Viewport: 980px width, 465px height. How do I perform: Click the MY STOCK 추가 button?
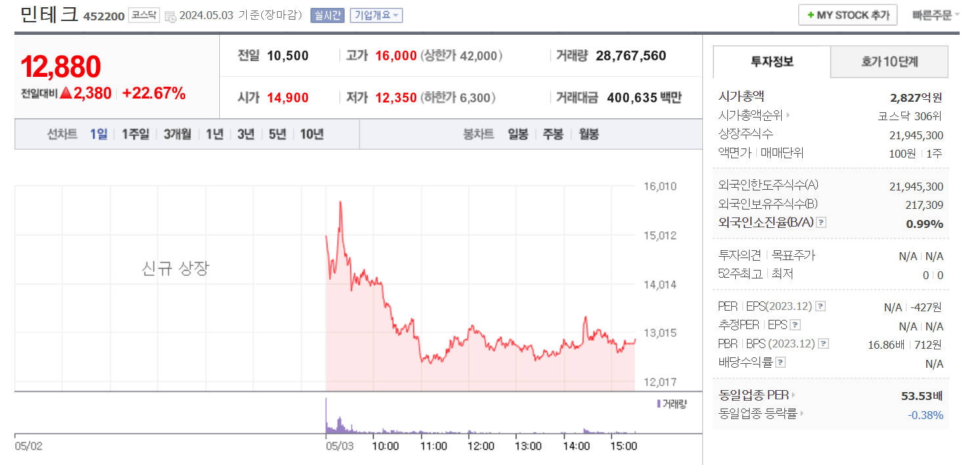(847, 14)
